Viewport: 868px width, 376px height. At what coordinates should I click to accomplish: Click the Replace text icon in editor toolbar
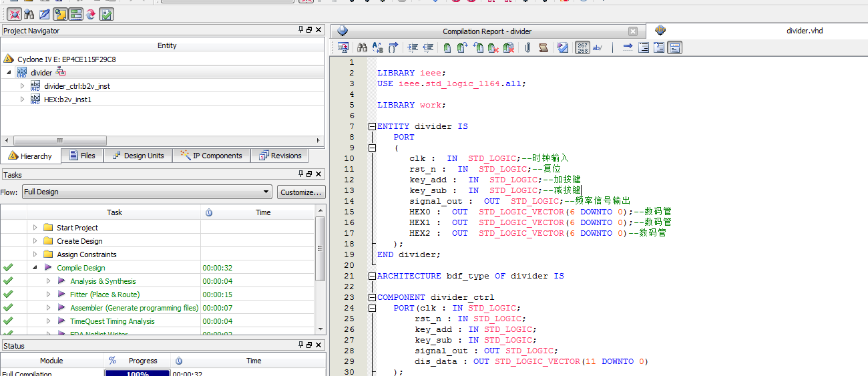click(x=377, y=47)
